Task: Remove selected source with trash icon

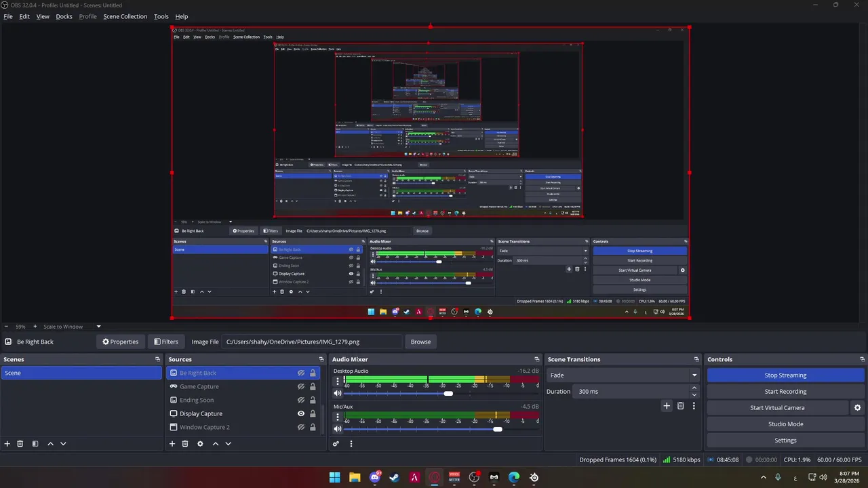Action: pyautogui.click(x=185, y=444)
